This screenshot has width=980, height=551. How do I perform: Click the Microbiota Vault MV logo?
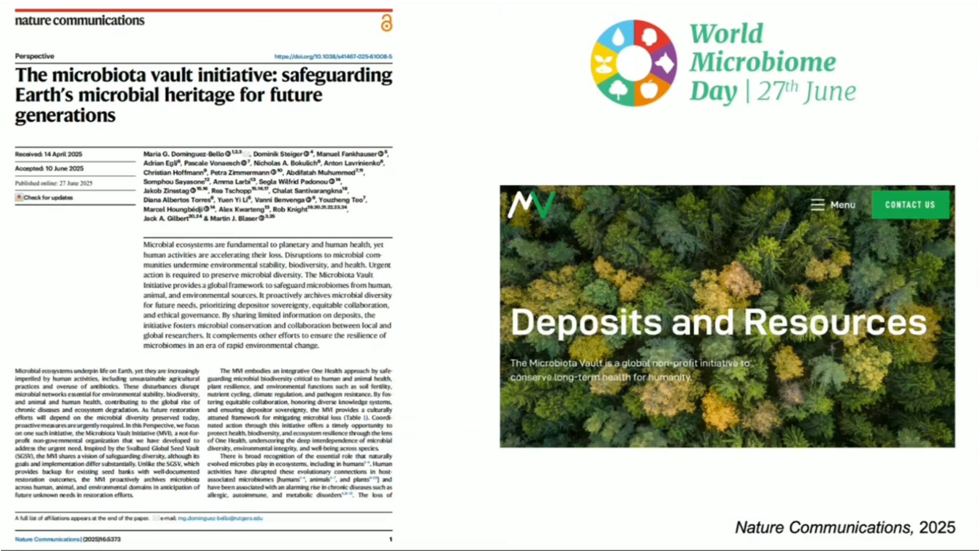point(531,204)
